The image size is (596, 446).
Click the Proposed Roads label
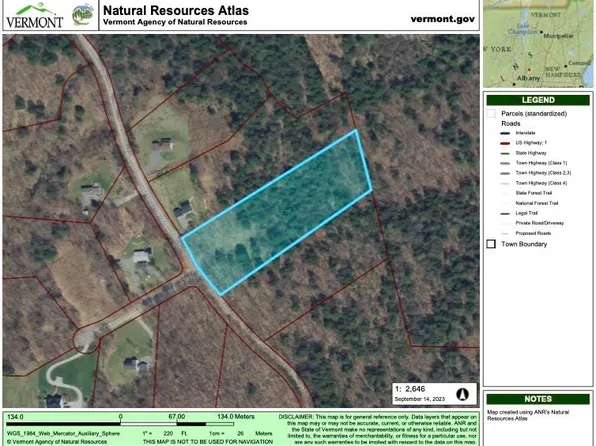point(533,233)
